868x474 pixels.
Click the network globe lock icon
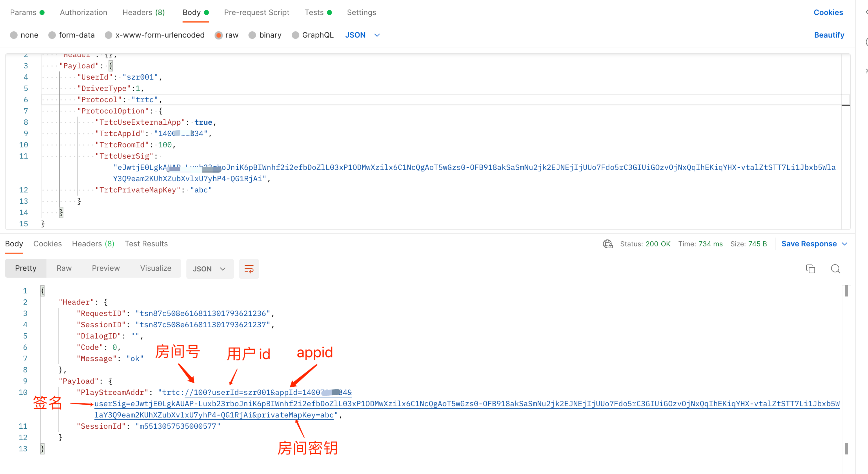point(608,244)
